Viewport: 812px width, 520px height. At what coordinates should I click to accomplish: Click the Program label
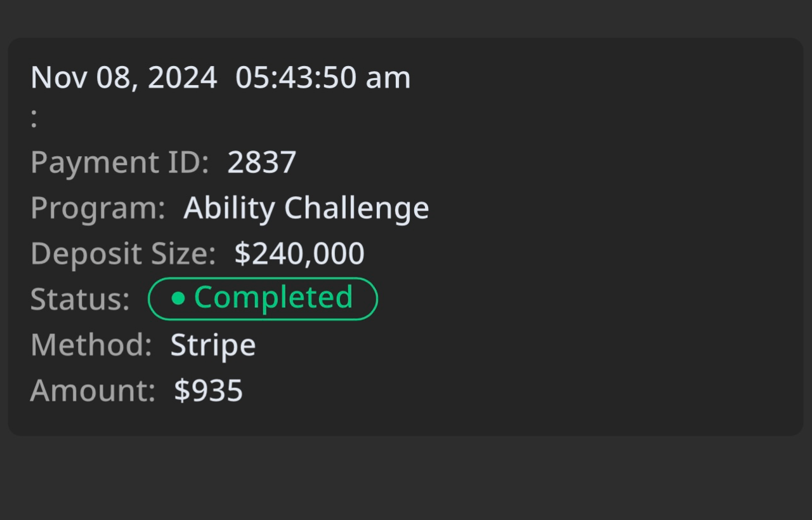click(98, 208)
